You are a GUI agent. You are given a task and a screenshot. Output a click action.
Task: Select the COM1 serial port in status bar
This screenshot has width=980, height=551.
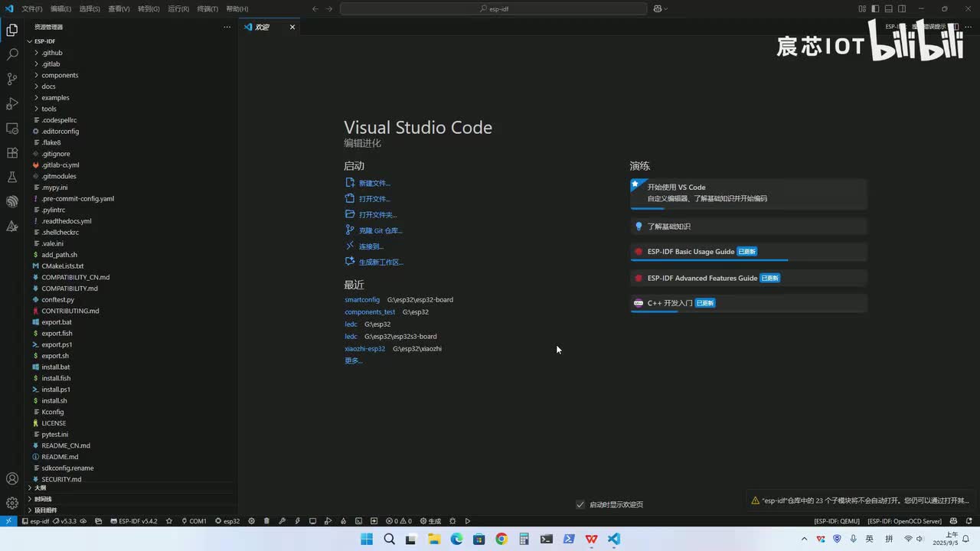(194, 521)
